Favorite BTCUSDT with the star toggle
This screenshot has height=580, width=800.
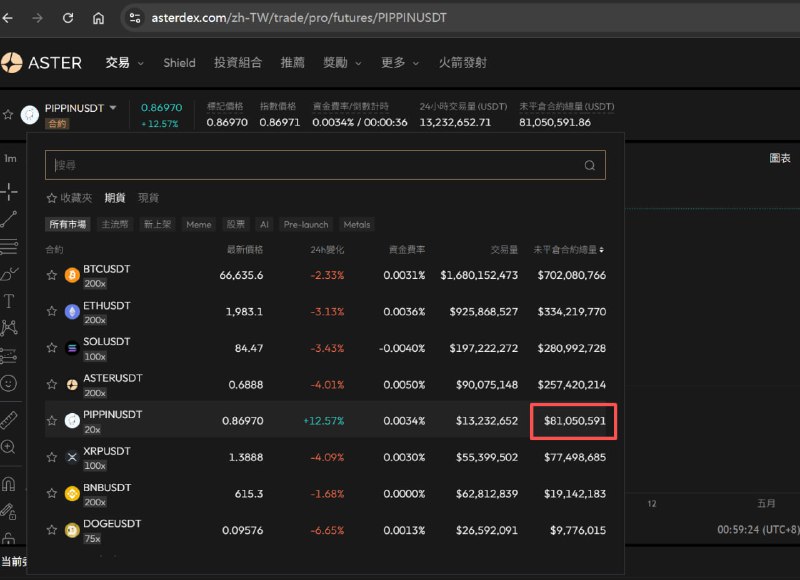click(x=51, y=275)
